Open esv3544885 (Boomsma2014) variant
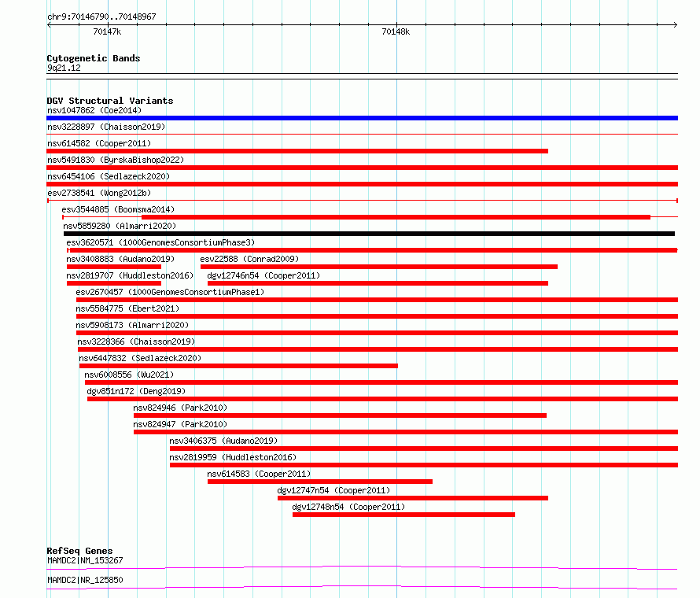Image resolution: width=700 pixels, height=598 pixels. coord(118,209)
